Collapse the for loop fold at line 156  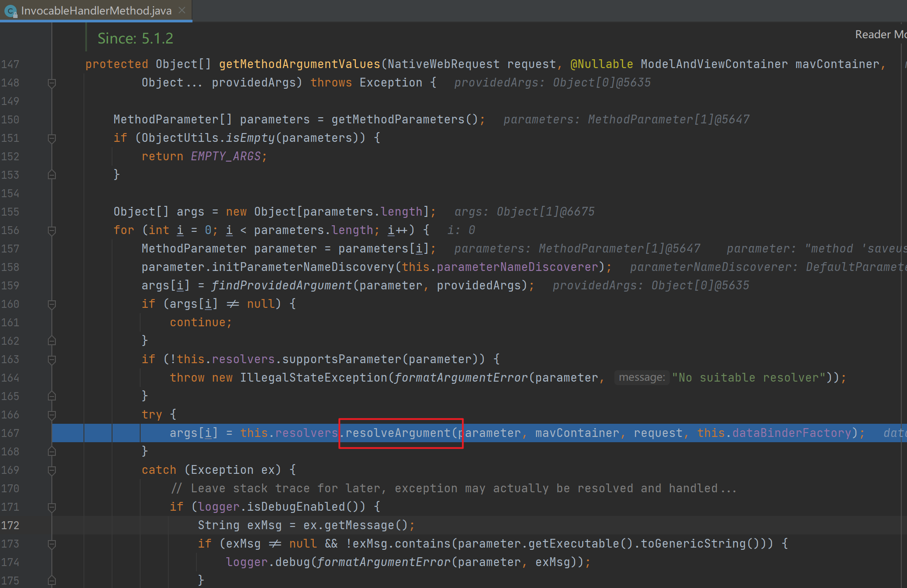click(51, 231)
